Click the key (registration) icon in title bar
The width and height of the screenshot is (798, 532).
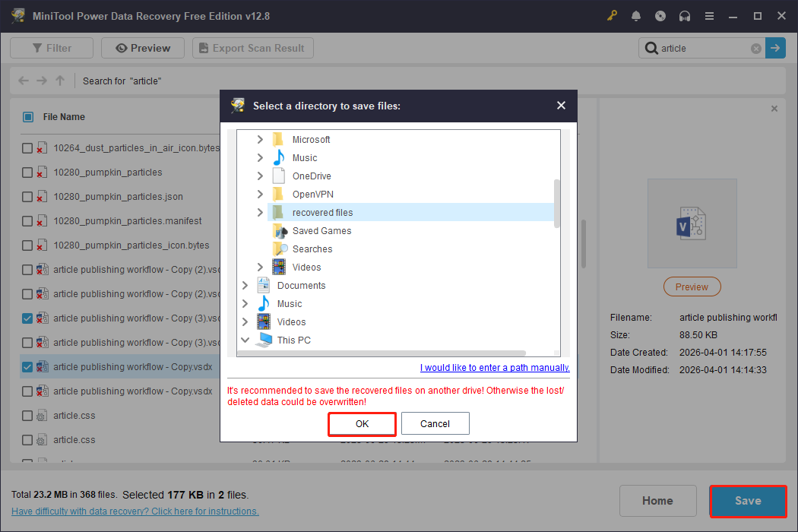(612, 15)
